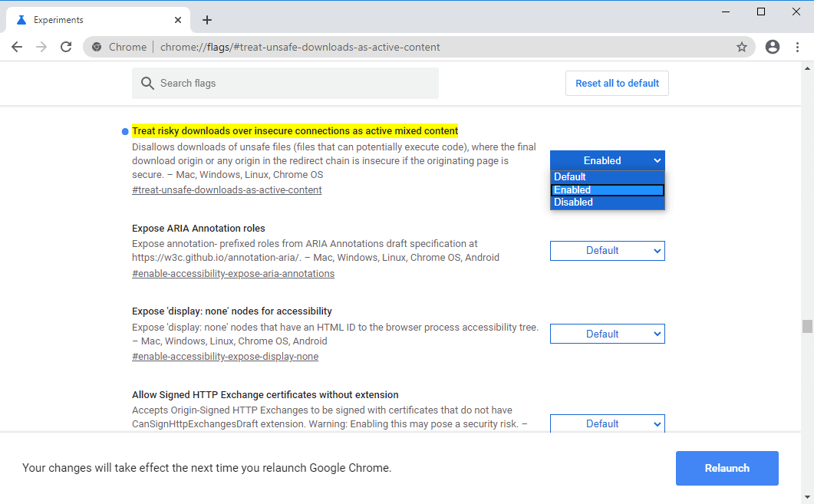Click the Relaunch button
This screenshot has width=814, height=504.
(x=727, y=468)
